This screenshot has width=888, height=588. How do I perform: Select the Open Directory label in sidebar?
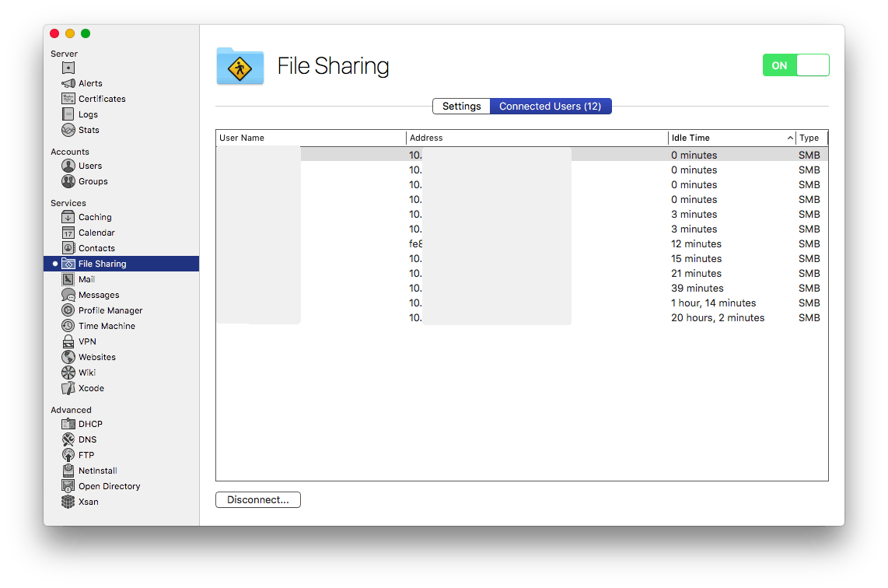[x=110, y=486]
